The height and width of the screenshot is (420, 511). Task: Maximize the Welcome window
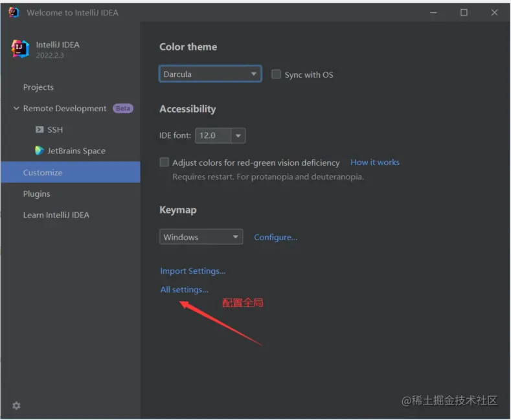pos(464,12)
